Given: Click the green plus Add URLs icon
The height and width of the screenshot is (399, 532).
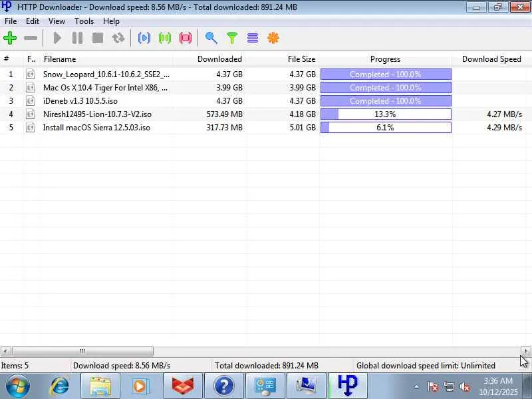Looking at the screenshot, I should coord(10,38).
